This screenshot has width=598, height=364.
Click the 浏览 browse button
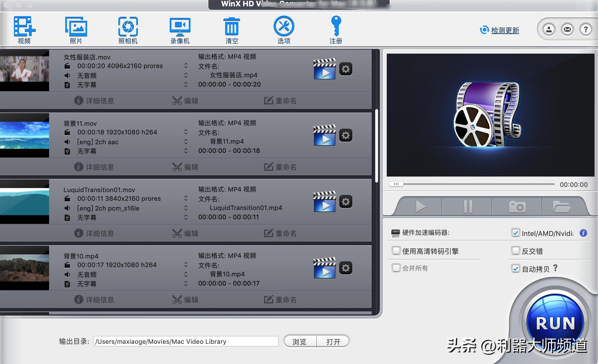click(x=300, y=342)
